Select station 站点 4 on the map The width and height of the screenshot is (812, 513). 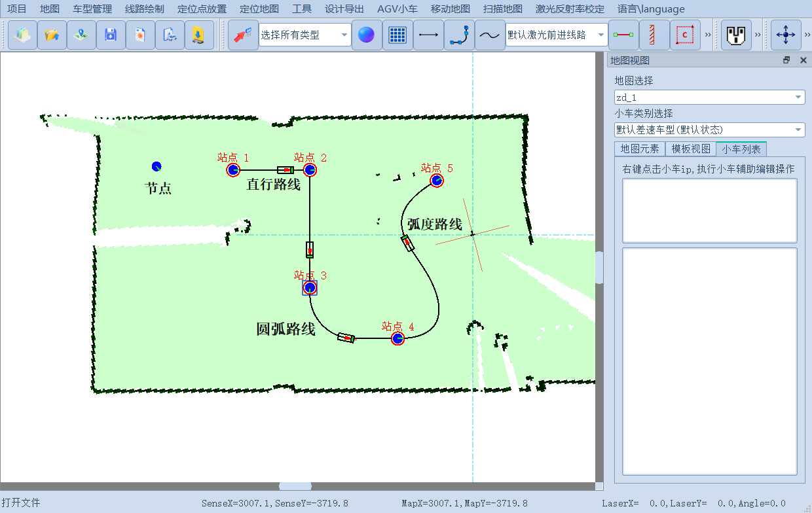click(x=397, y=338)
